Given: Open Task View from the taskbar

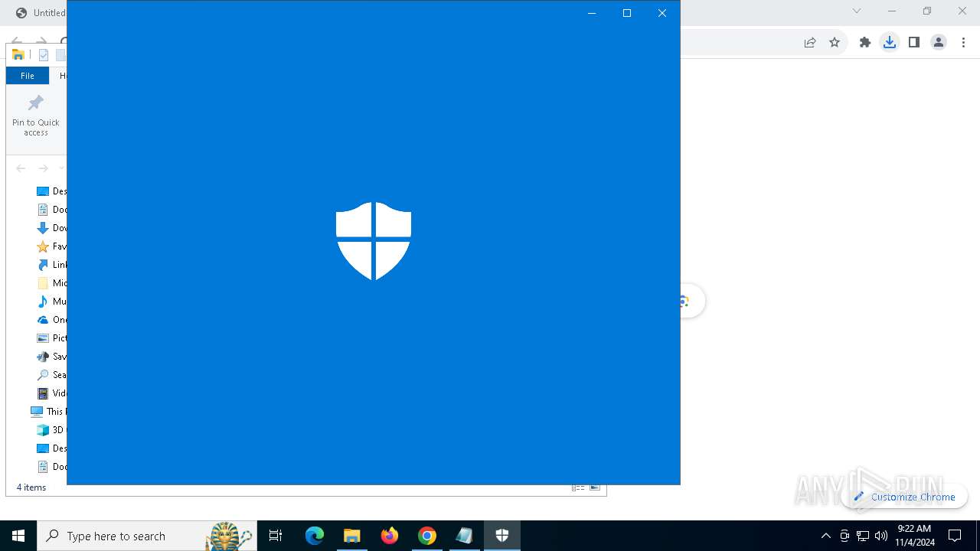Looking at the screenshot, I should pos(276,536).
